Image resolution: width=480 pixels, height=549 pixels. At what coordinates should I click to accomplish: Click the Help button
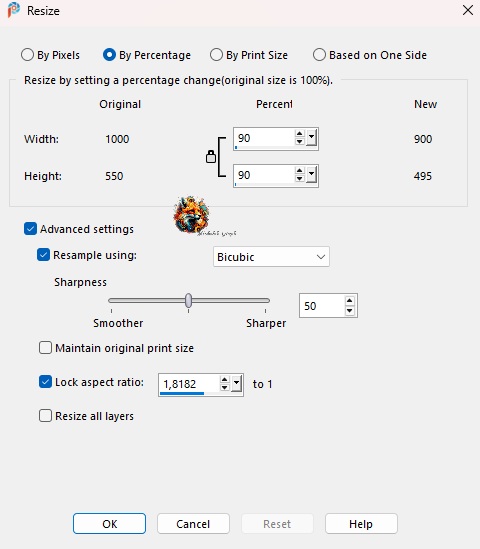(361, 524)
